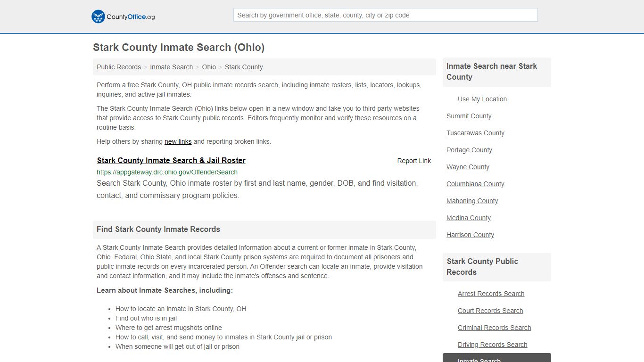Image resolution: width=644 pixels, height=362 pixels.
Task: Click 'Inmate Search near Stark County' heading
Action: coord(492,72)
